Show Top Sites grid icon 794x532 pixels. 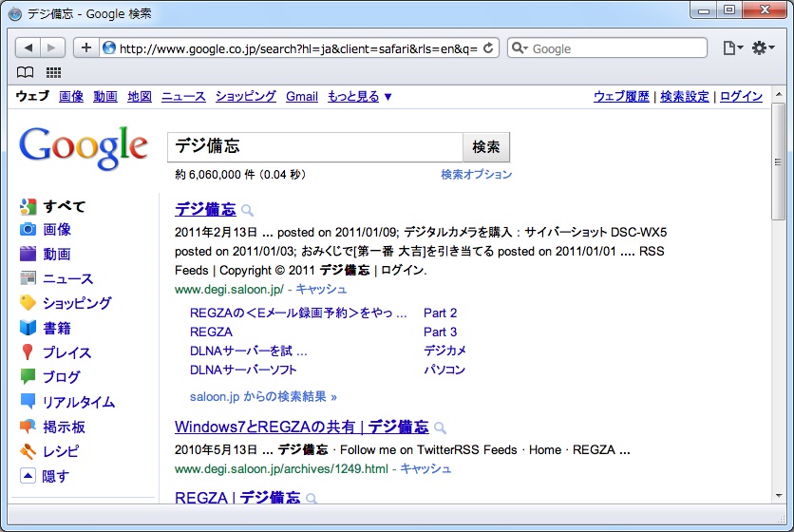54,72
